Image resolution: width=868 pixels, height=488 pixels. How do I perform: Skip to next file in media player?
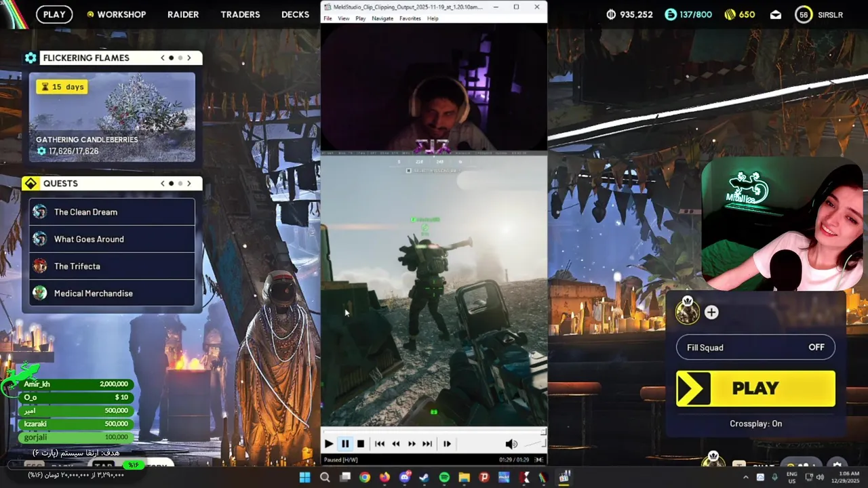[427, 444]
